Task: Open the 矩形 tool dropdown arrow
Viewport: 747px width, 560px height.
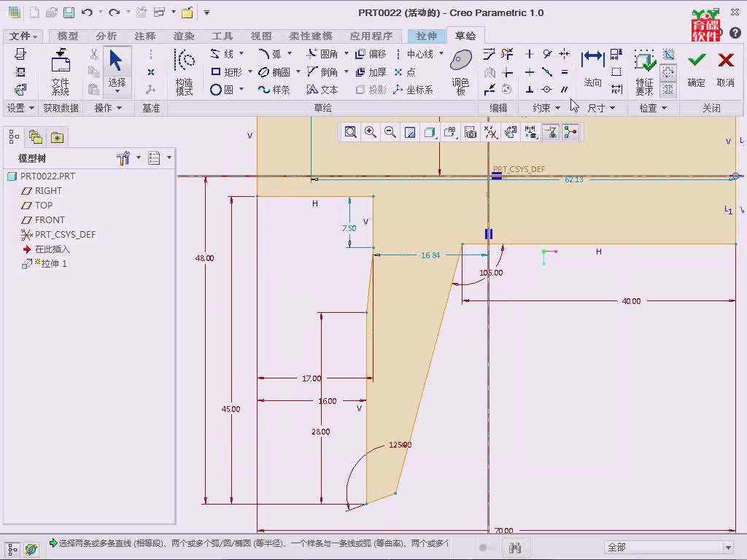Action: coord(250,71)
